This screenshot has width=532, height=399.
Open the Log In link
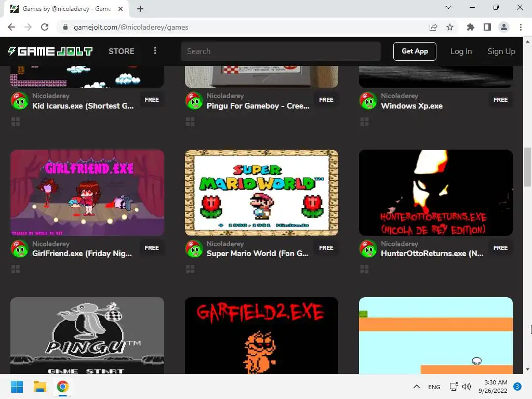pyautogui.click(x=461, y=51)
